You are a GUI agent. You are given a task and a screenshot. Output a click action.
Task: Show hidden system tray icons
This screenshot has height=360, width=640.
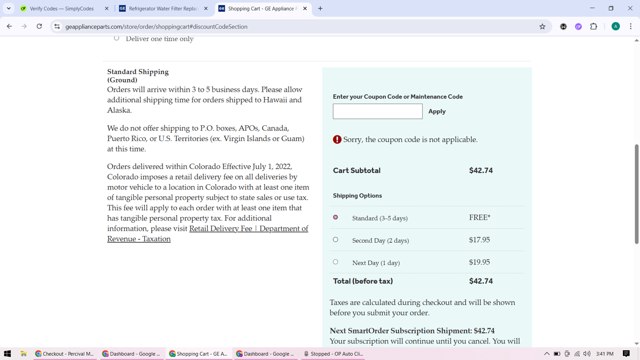[x=547, y=353]
